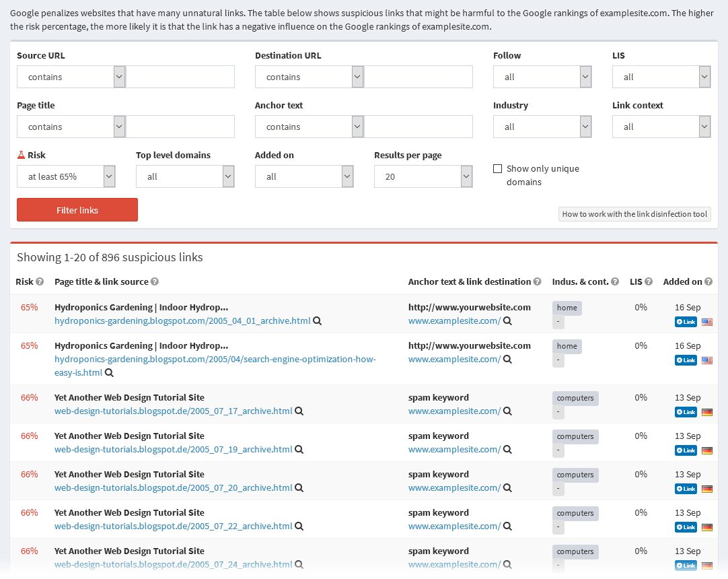728x579 pixels.
Task: Click magnifier beside 2005_07_17_archive.html source link
Action: [299, 411]
